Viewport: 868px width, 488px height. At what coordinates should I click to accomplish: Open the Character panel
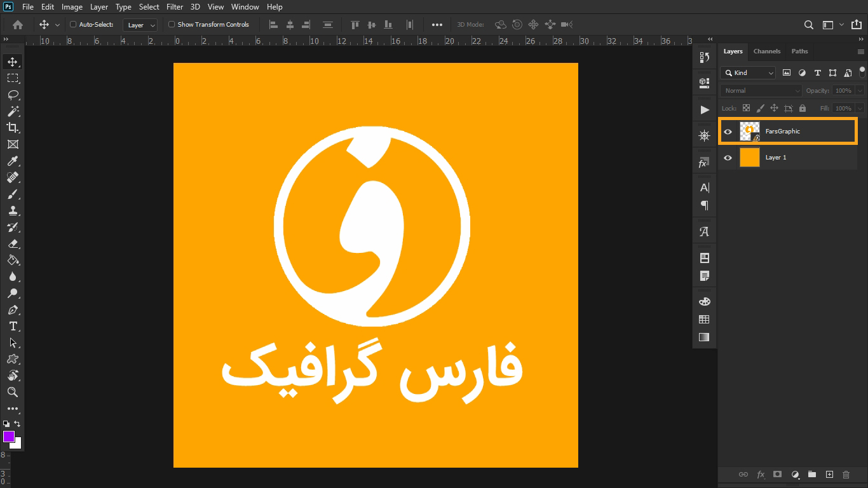[703, 187]
